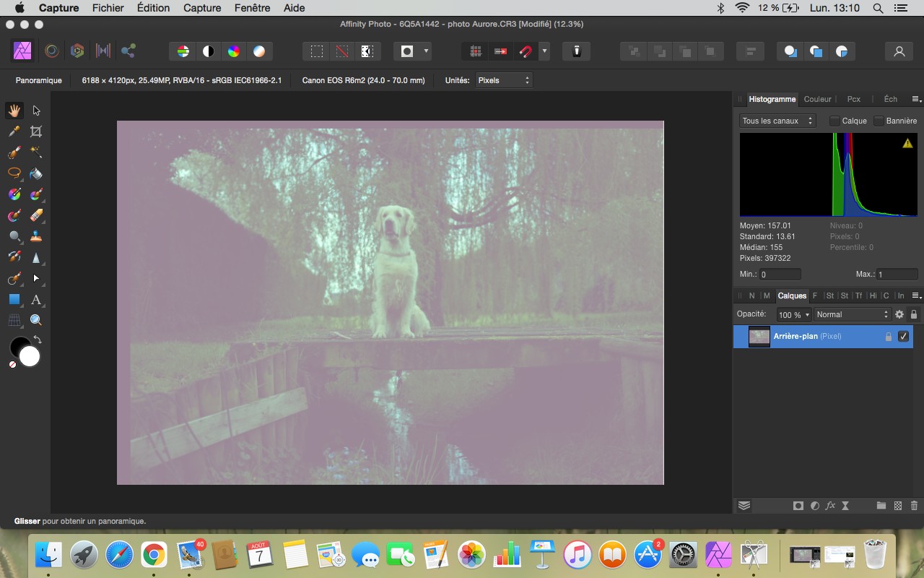The height and width of the screenshot is (578, 924).
Task: Select the Artistic Text tool
Action: pyautogui.click(x=36, y=299)
